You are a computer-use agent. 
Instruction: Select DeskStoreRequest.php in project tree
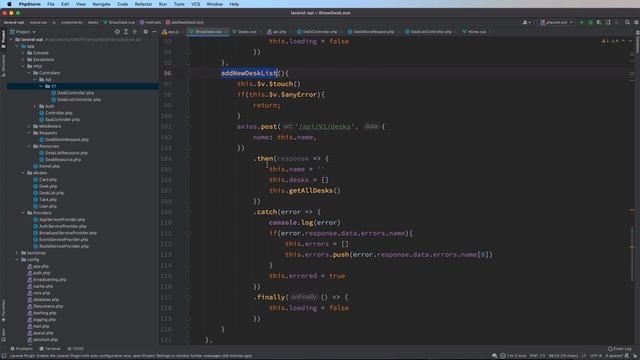(67, 140)
